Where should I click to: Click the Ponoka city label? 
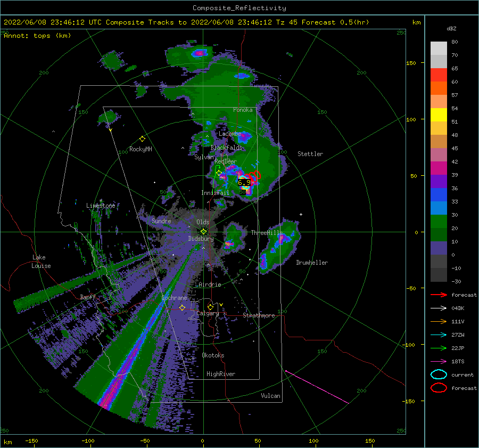(x=243, y=110)
